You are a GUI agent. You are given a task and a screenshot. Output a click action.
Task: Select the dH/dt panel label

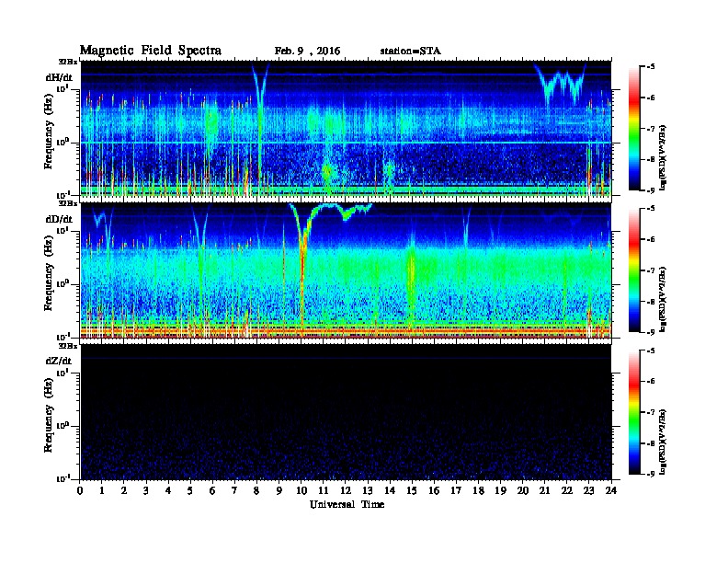[59, 77]
